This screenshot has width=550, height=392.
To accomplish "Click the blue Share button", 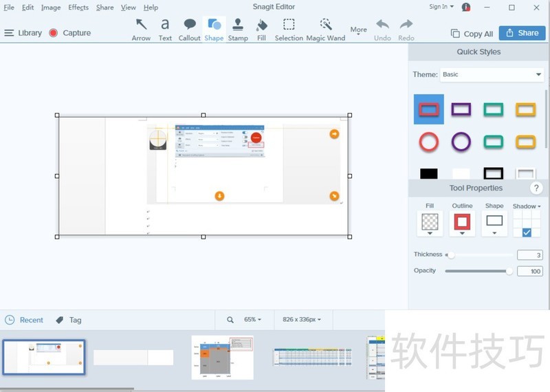I will (x=521, y=33).
